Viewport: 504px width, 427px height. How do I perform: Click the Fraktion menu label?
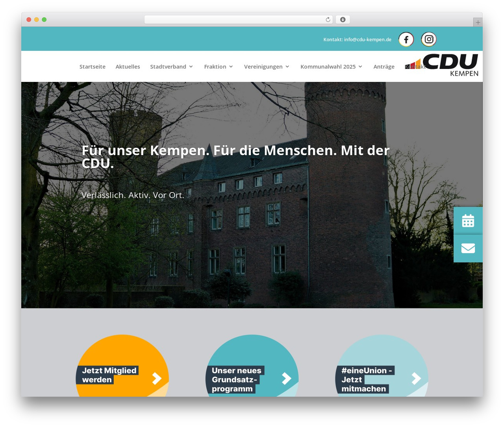(215, 67)
